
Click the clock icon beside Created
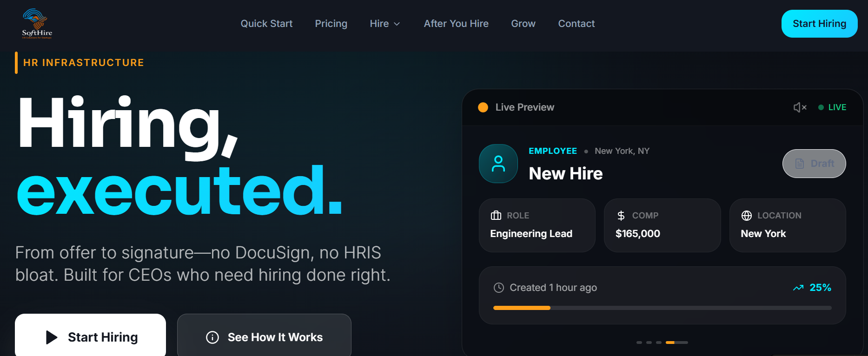[498, 288]
